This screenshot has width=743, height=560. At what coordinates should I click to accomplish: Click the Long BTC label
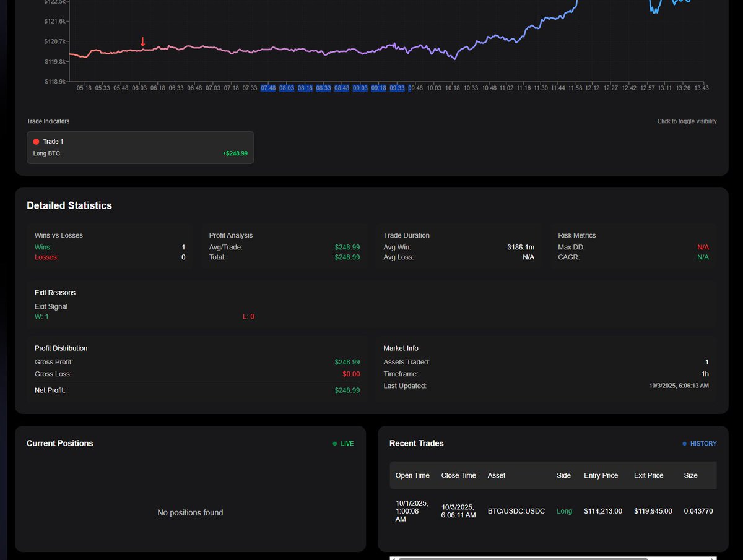click(x=47, y=153)
